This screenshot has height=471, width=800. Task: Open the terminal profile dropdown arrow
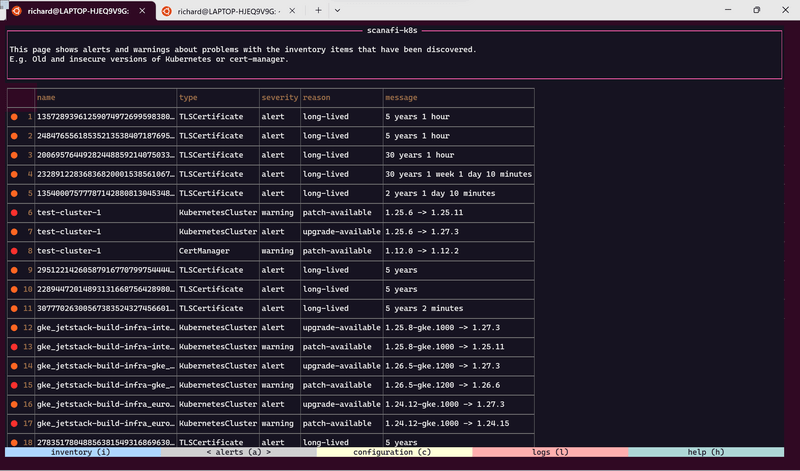tap(337, 10)
